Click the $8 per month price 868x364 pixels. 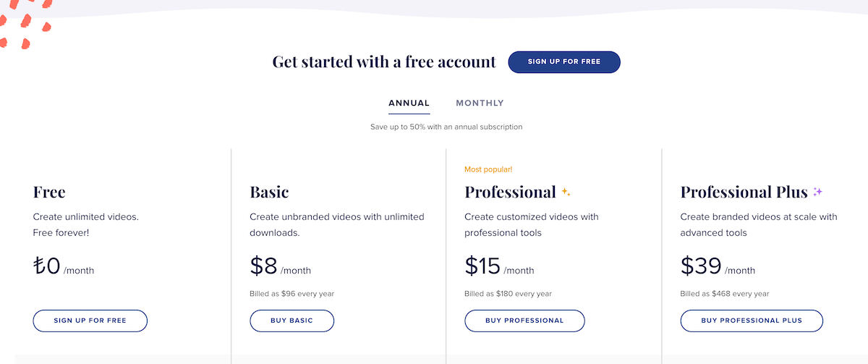[x=280, y=267]
